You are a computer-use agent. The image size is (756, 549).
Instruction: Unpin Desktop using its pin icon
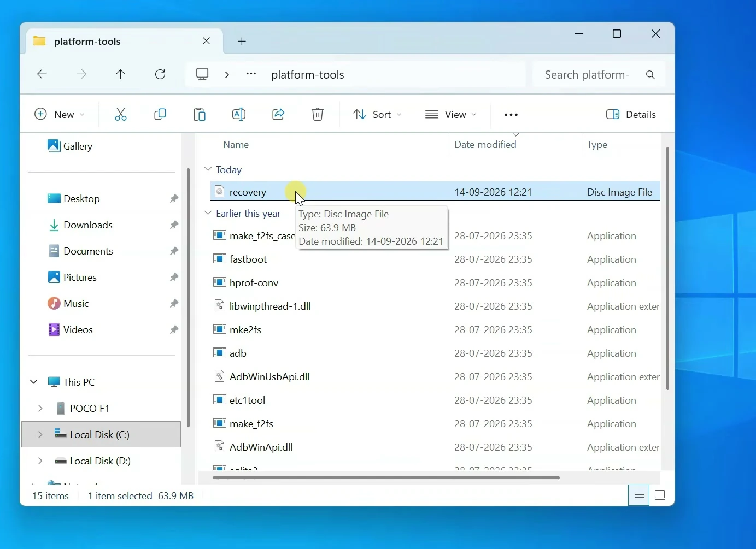pyautogui.click(x=174, y=199)
